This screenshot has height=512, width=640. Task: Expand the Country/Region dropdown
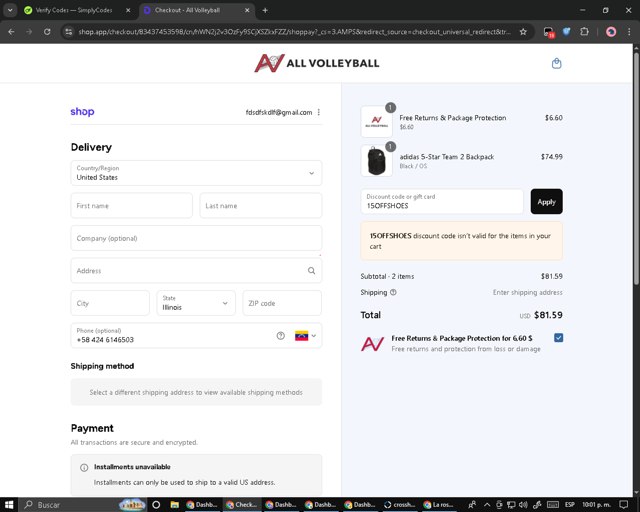click(196, 173)
